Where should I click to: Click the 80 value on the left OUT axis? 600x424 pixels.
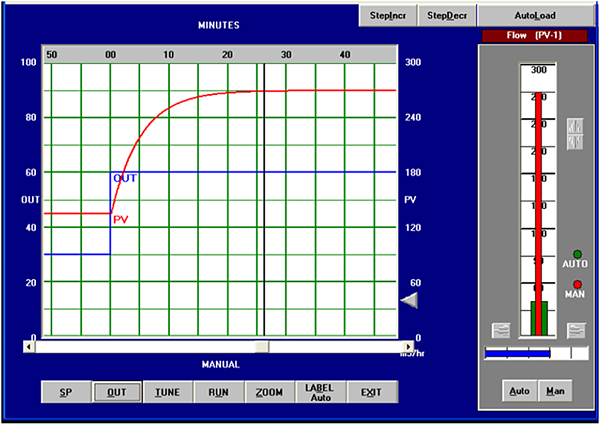click(31, 117)
